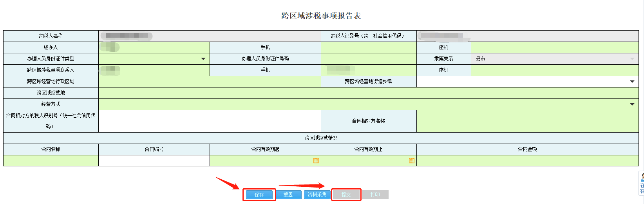644x204 pixels.
Task: Focus the 办理人员身份证件号码 input field
Action: coord(369,59)
